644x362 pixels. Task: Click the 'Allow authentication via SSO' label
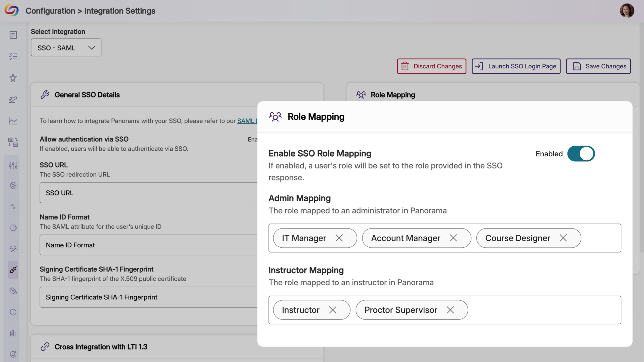[84, 139]
